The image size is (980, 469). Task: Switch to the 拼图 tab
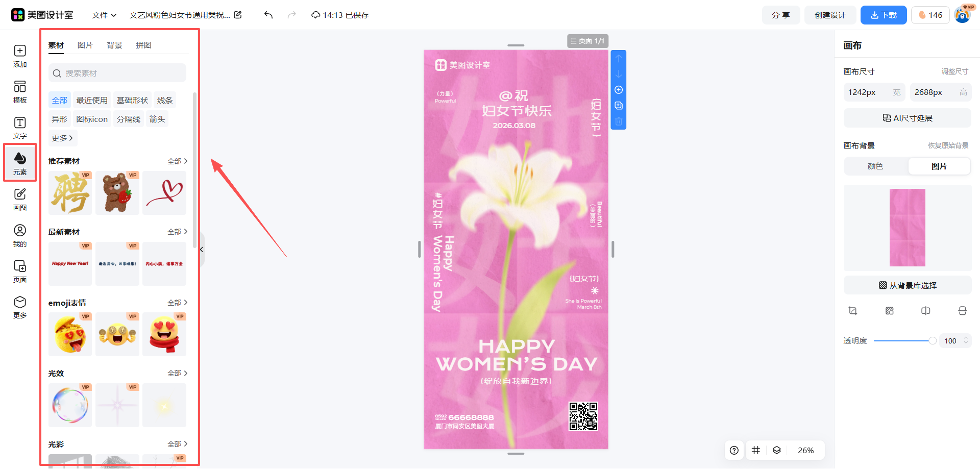pos(143,45)
